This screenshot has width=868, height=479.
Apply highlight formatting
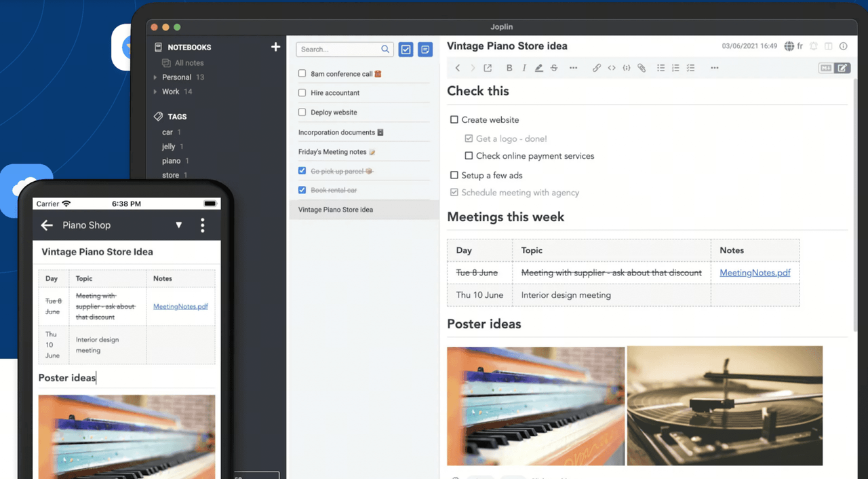click(539, 68)
